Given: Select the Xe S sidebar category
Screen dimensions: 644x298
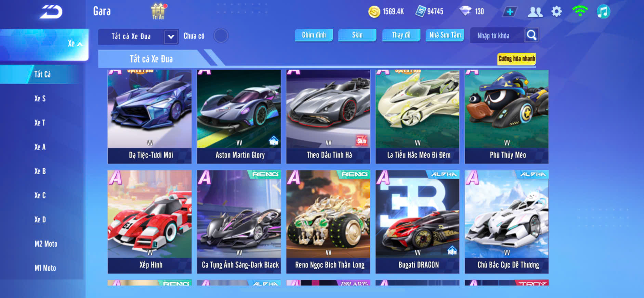Looking at the screenshot, I should pos(40,99).
